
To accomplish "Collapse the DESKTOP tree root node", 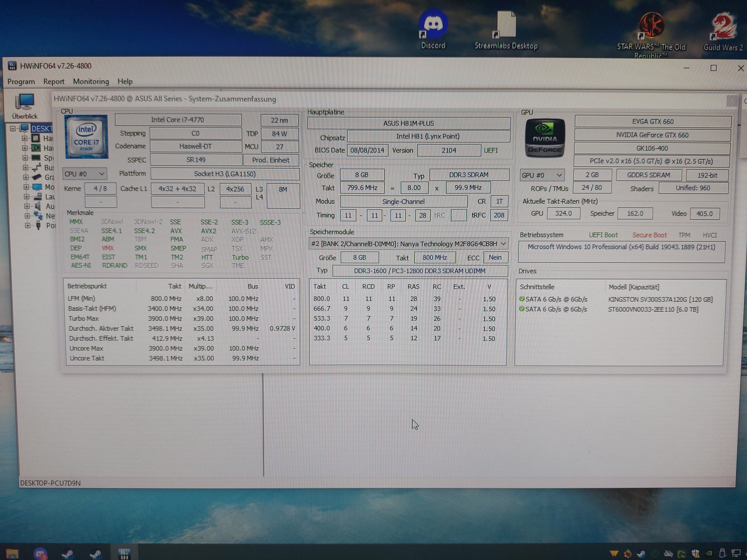I will pos(13,129).
